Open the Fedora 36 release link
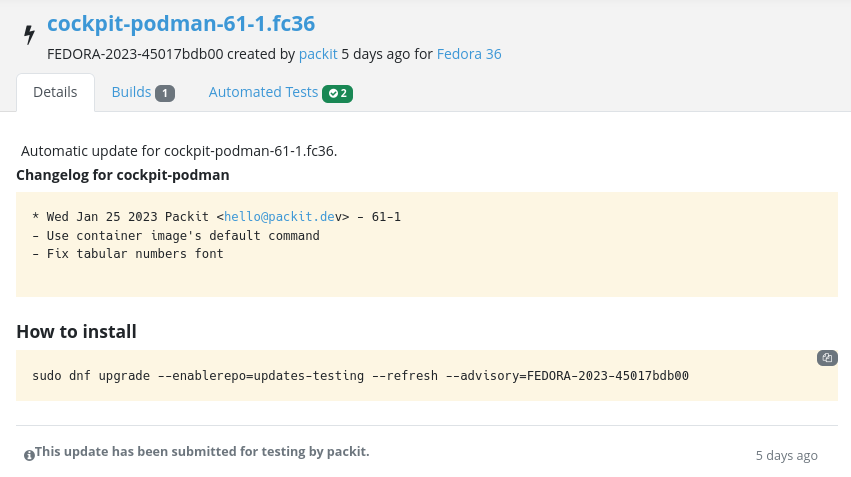Viewport: 851px width, 477px height. tap(469, 54)
